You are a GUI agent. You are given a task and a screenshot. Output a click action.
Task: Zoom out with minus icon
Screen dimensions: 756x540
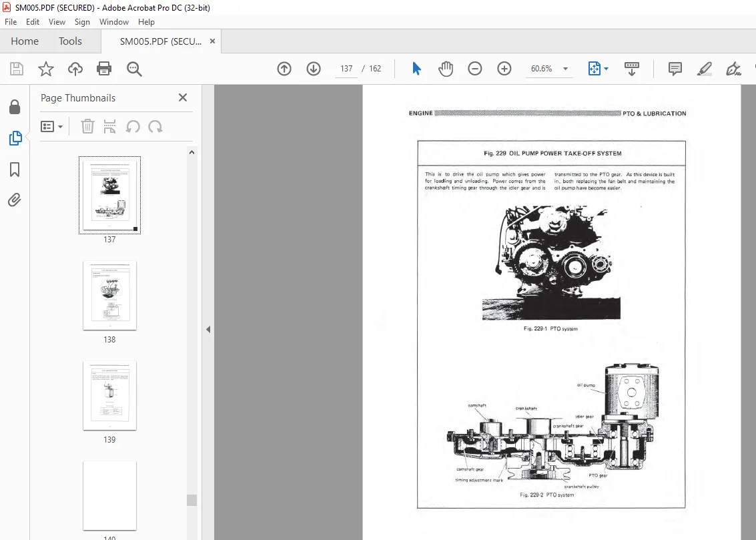pos(475,69)
